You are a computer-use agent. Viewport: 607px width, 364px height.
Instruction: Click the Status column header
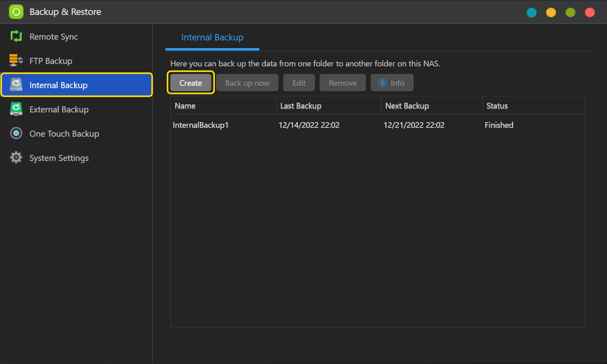pyautogui.click(x=497, y=106)
